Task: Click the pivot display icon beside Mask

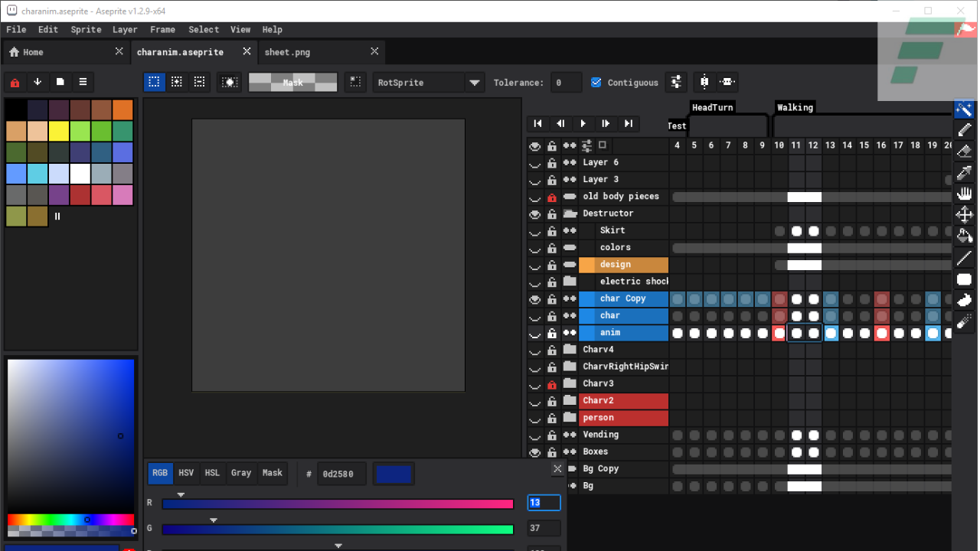Action: [x=354, y=82]
